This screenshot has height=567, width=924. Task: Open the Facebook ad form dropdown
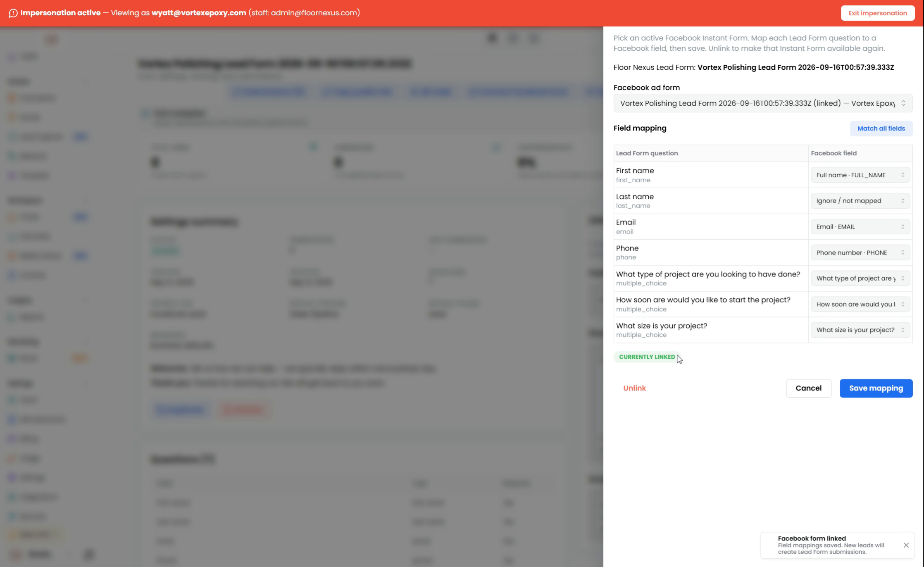[763, 103]
